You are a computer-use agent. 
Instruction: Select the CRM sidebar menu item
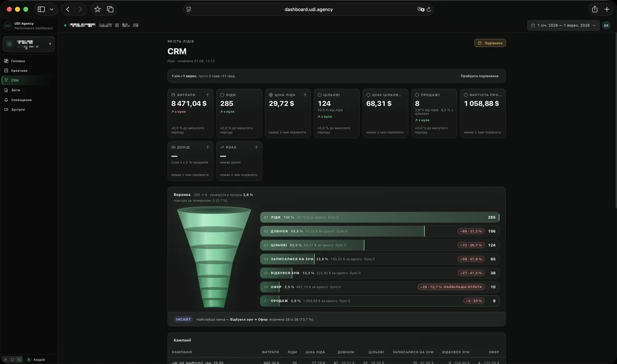[28, 80]
